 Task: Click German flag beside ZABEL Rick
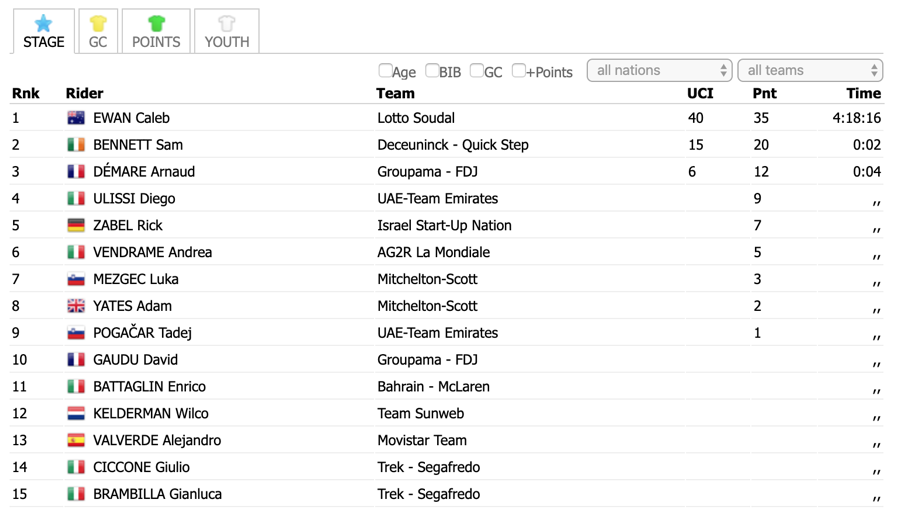point(76,226)
